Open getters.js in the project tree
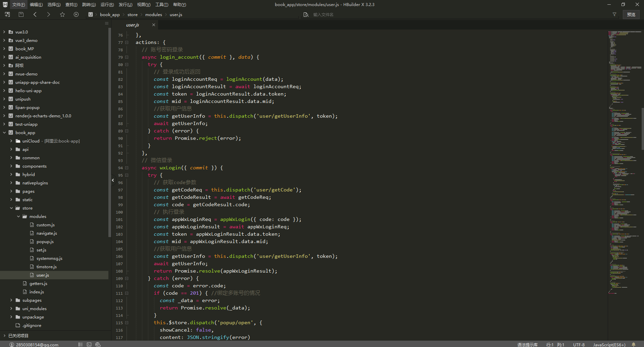Viewport: 644px width, 347px height. pyautogui.click(x=38, y=284)
